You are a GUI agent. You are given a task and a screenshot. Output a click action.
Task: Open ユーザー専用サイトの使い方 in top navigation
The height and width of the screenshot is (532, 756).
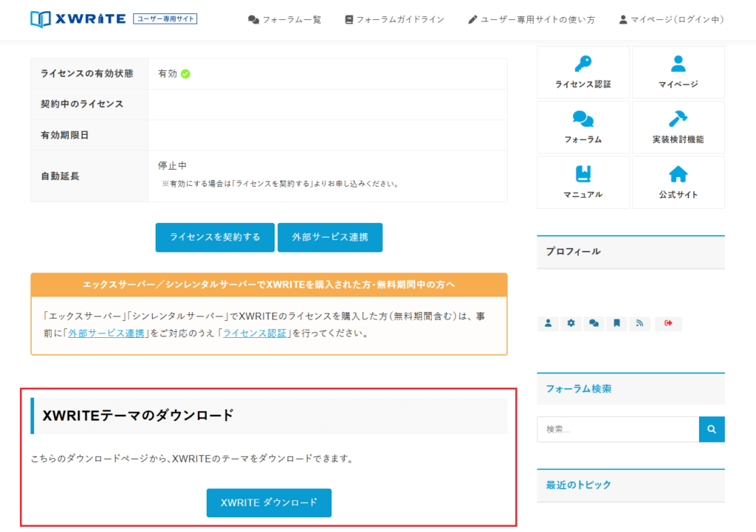(x=532, y=19)
